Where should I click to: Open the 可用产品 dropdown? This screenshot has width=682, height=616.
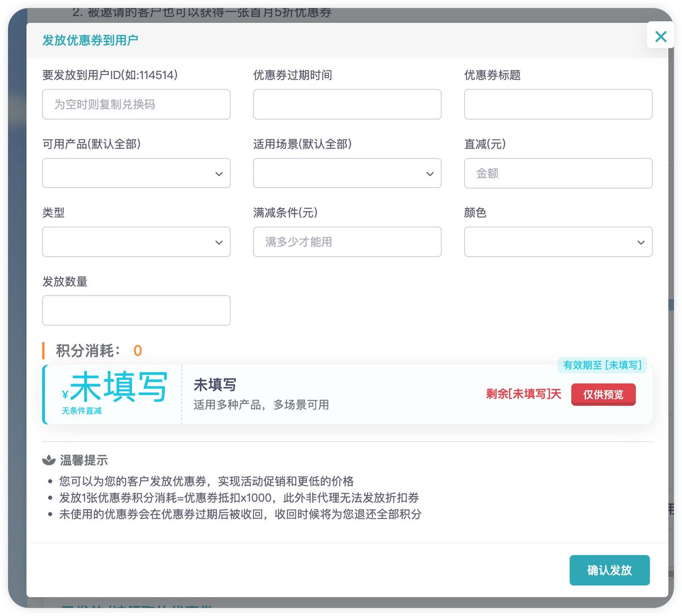[136, 173]
